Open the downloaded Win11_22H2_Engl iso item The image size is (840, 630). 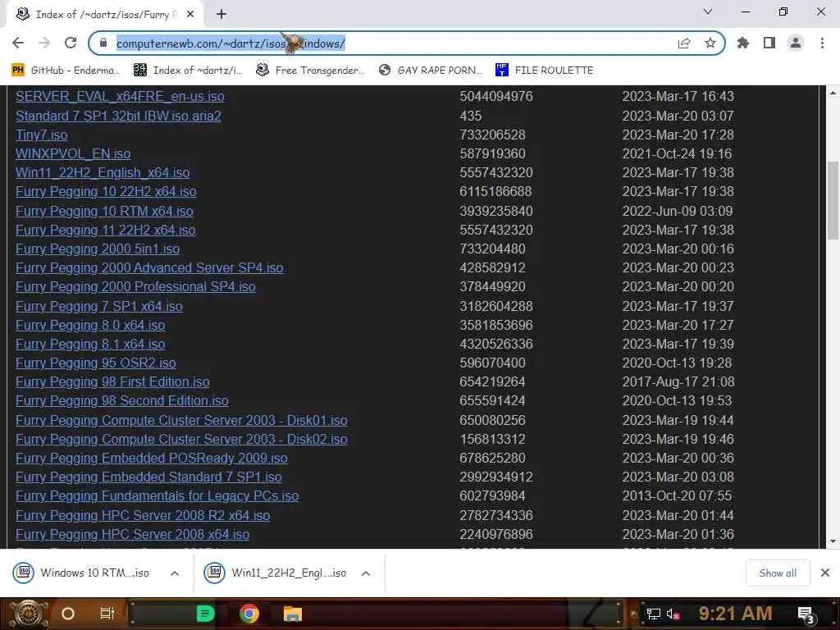(x=276, y=573)
